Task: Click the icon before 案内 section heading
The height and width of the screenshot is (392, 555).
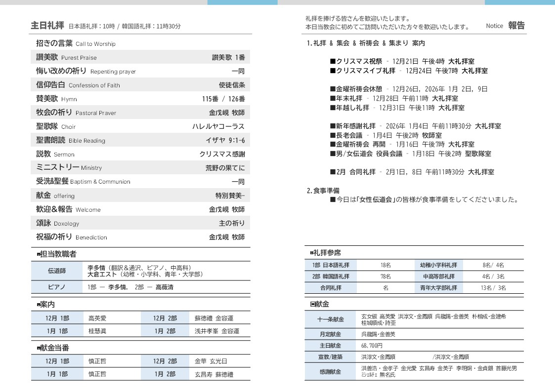Action: [39, 305]
